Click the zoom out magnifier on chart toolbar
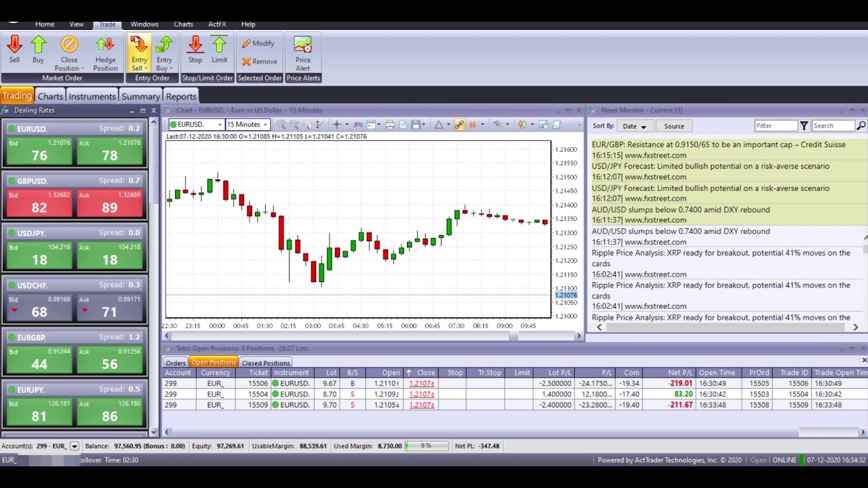 pos(294,125)
